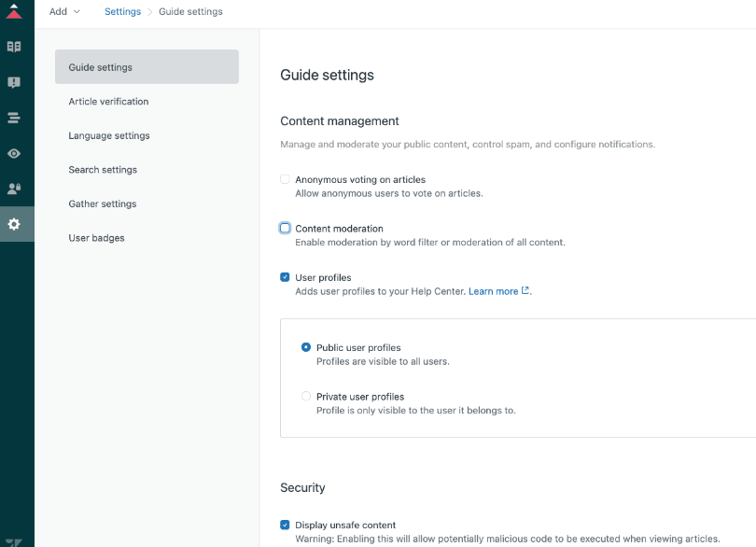Viewport: 756px width, 547px height.
Task: Open the Learn more link
Action: (493, 291)
